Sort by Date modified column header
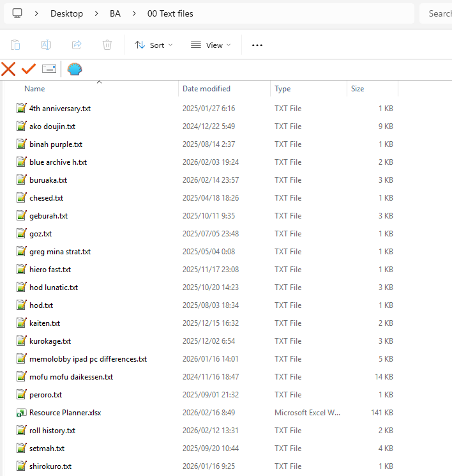This screenshot has height=476, width=452. [207, 89]
